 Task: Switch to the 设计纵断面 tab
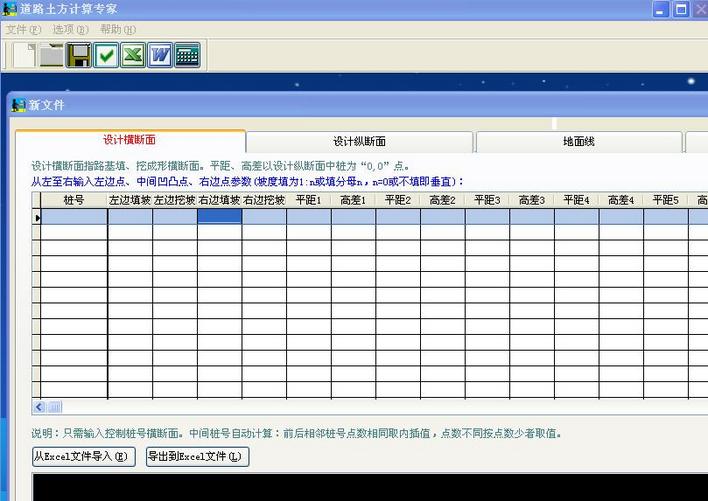pyautogui.click(x=359, y=142)
